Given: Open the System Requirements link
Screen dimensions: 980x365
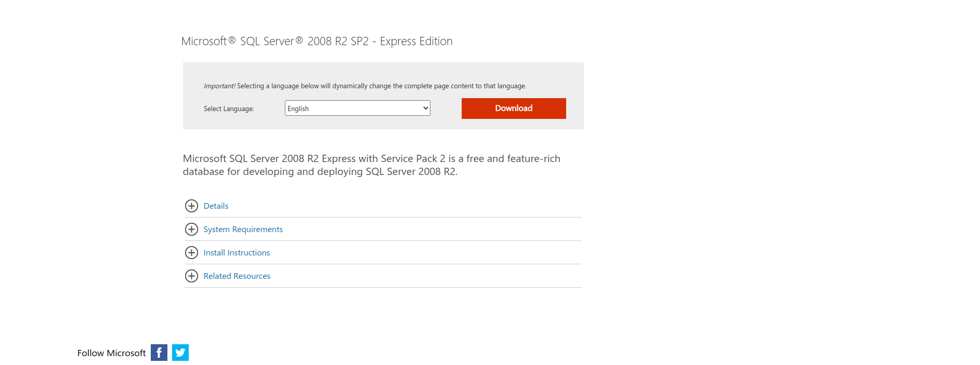Looking at the screenshot, I should pos(243,229).
